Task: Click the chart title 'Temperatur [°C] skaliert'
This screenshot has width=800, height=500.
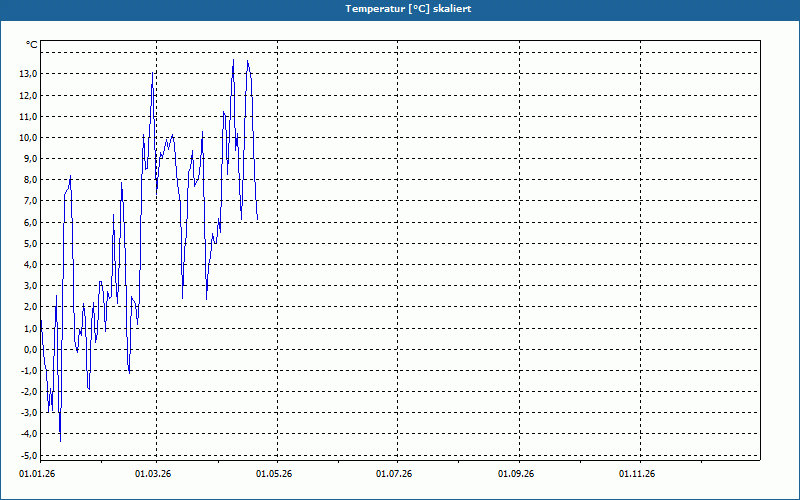Action: [x=408, y=9]
